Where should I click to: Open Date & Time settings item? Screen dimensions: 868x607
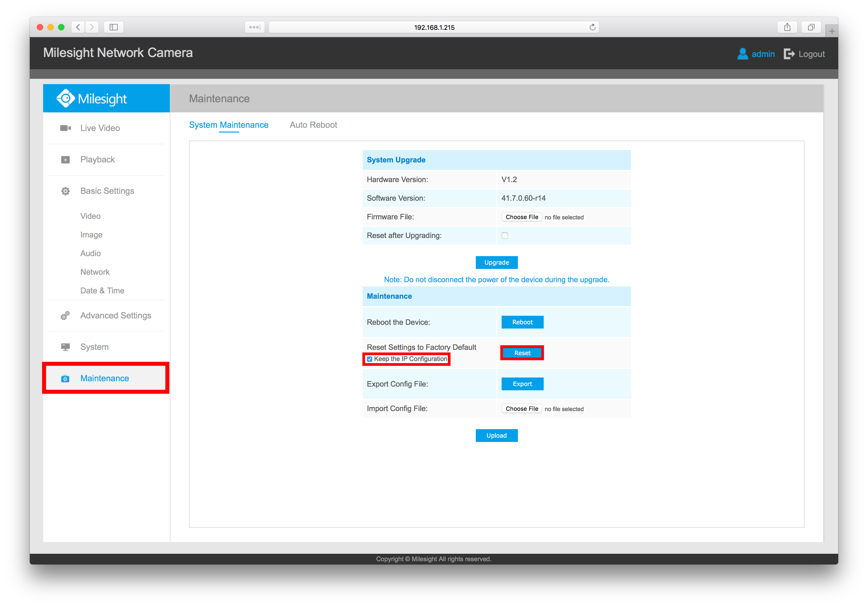click(x=102, y=291)
